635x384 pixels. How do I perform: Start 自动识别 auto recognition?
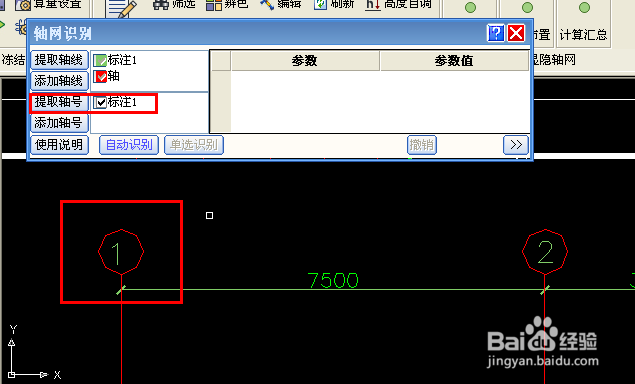pyautogui.click(x=129, y=145)
